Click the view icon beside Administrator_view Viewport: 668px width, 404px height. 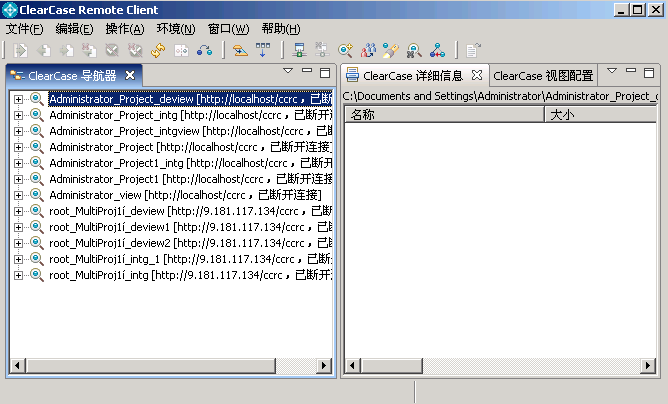point(37,195)
